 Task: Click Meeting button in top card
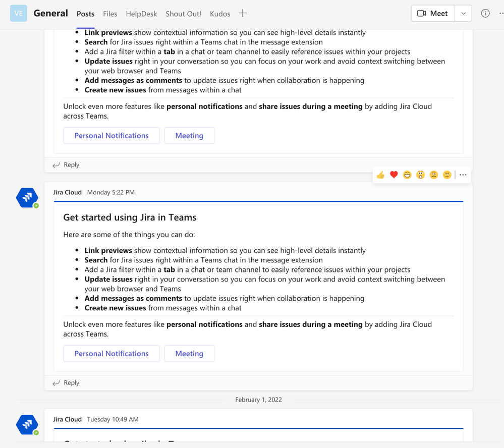[x=189, y=136]
